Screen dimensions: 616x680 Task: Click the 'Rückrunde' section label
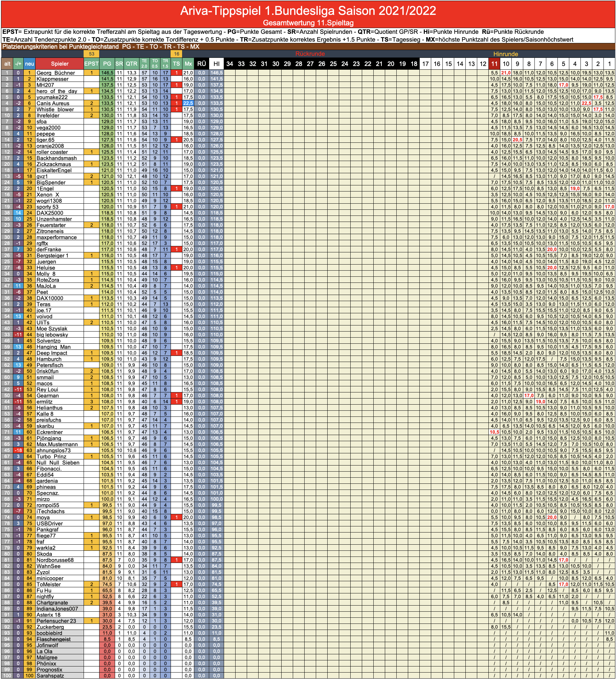pyautogui.click(x=310, y=54)
